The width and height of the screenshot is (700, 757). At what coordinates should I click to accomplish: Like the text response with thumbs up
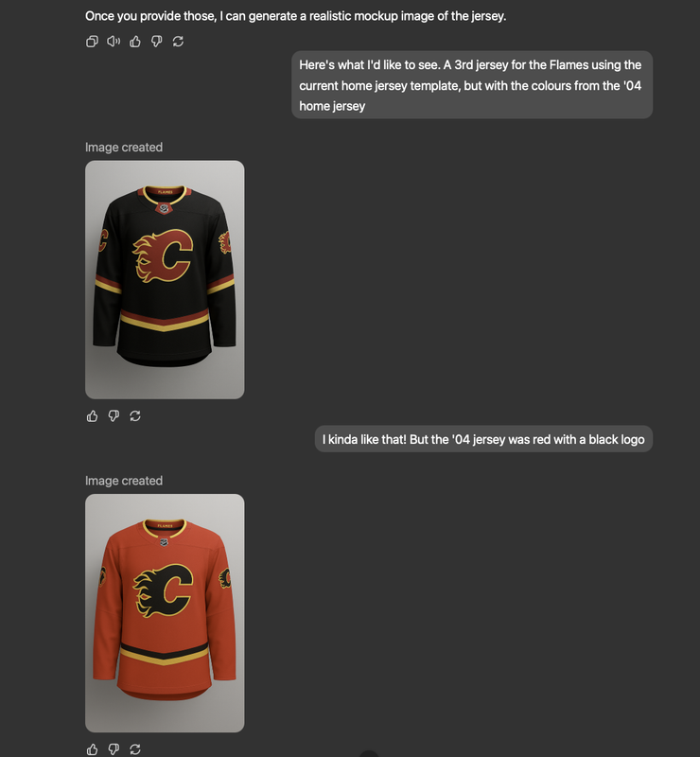click(135, 42)
